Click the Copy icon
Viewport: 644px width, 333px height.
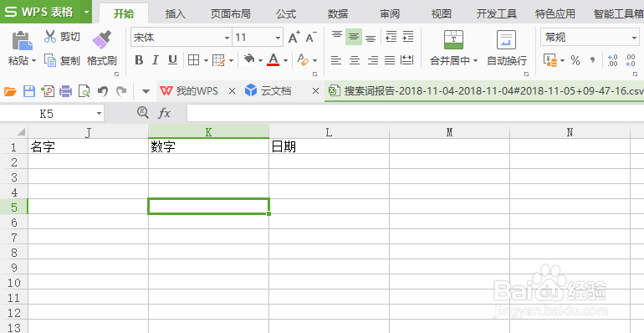pos(49,61)
